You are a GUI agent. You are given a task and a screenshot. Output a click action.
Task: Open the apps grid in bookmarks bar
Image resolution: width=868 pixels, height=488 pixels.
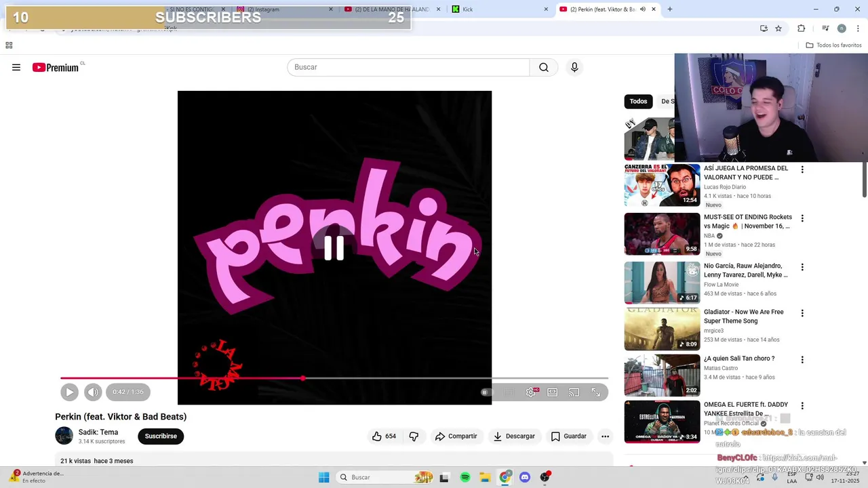9,45
